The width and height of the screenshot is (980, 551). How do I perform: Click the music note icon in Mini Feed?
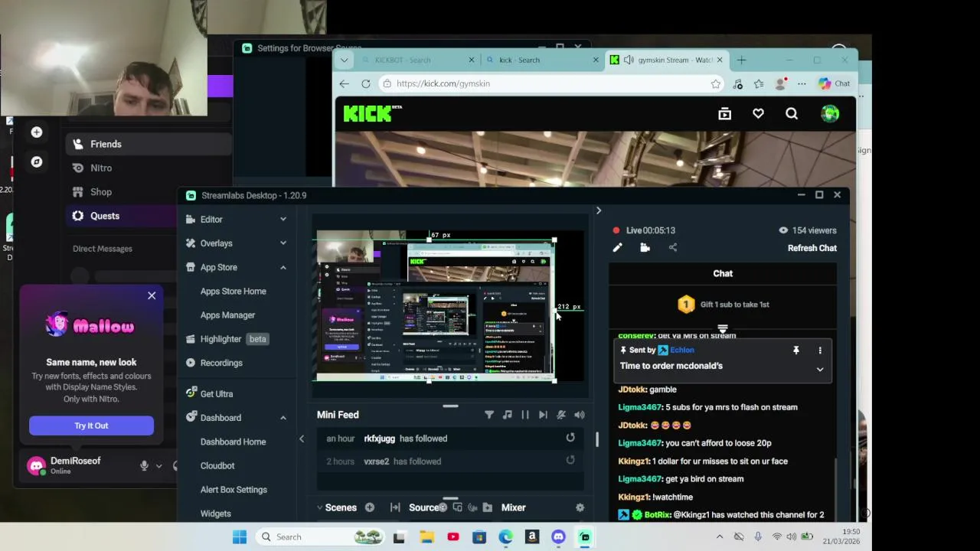[x=507, y=415]
